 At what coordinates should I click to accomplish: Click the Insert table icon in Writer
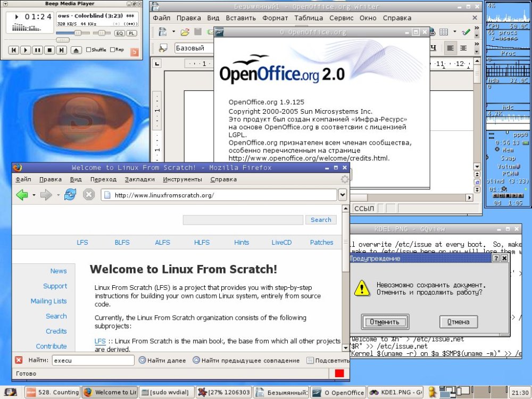444,32
